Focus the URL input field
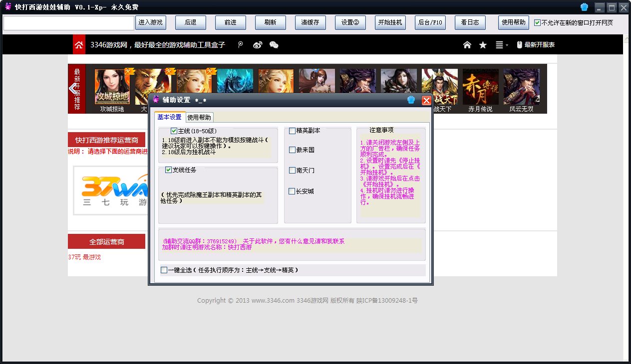This screenshot has height=364, width=631. point(69,23)
